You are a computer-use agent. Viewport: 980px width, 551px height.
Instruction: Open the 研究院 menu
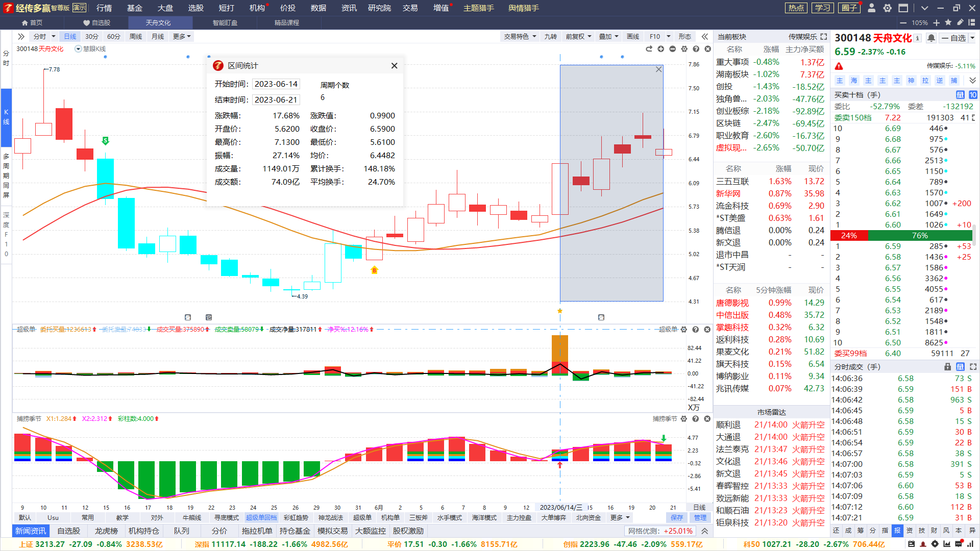(x=380, y=8)
